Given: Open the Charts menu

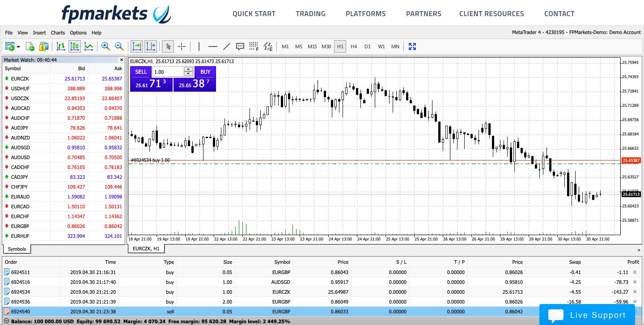Looking at the screenshot, I should click(58, 33).
